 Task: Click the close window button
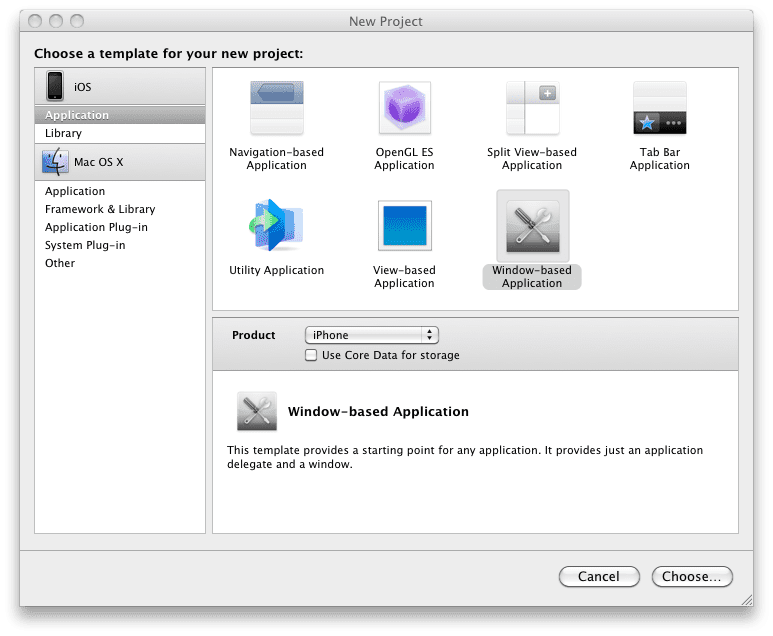pyautogui.click(x=35, y=21)
